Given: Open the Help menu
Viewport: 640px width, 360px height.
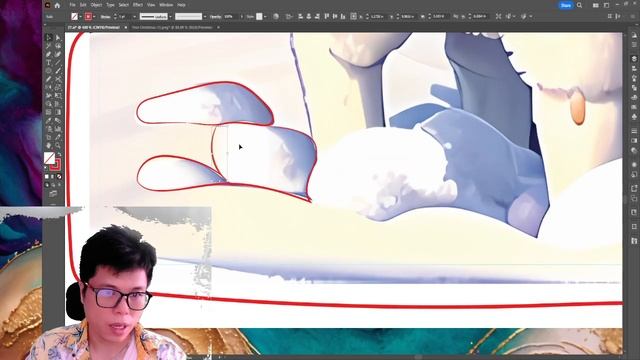Looking at the screenshot, I should (x=182, y=5).
